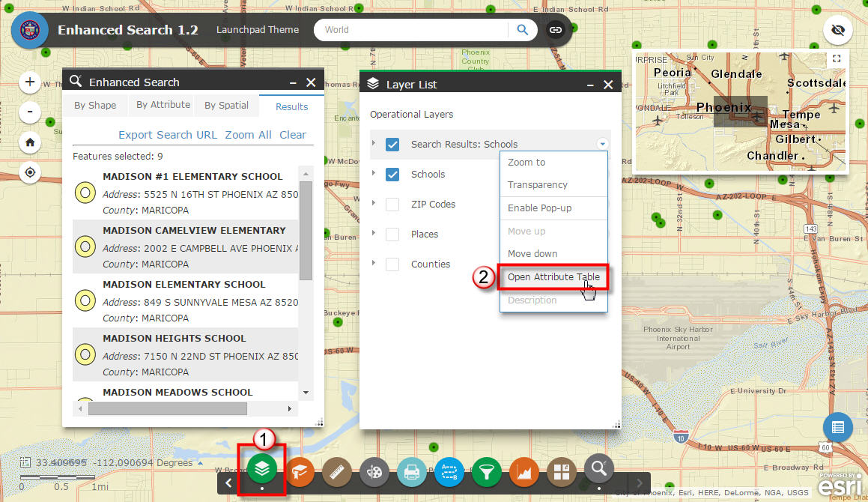Click the results horizontal scrollbar thumb
The width and height of the screenshot is (868, 502).
pyautogui.click(x=168, y=409)
